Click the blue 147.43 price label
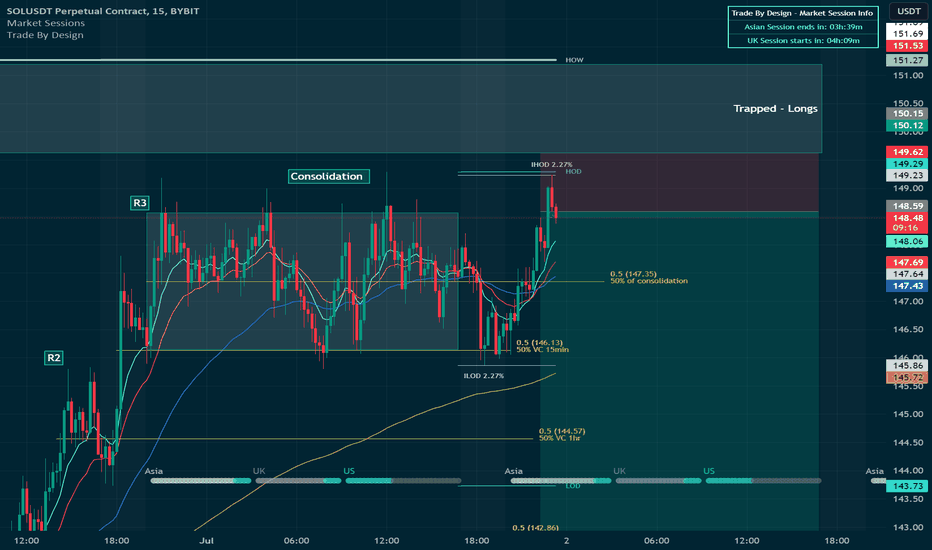This screenshot has width=932, height=550. click(x=908, y=286)
